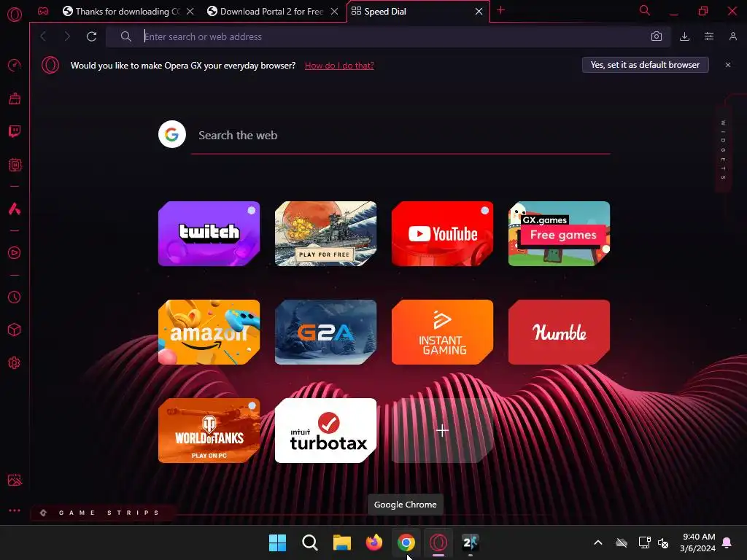Image resolution: width=747 pixels, height=560 pixels.
Task: Open Downloads icon in toolbar
Action: click(x=684, y=36)
